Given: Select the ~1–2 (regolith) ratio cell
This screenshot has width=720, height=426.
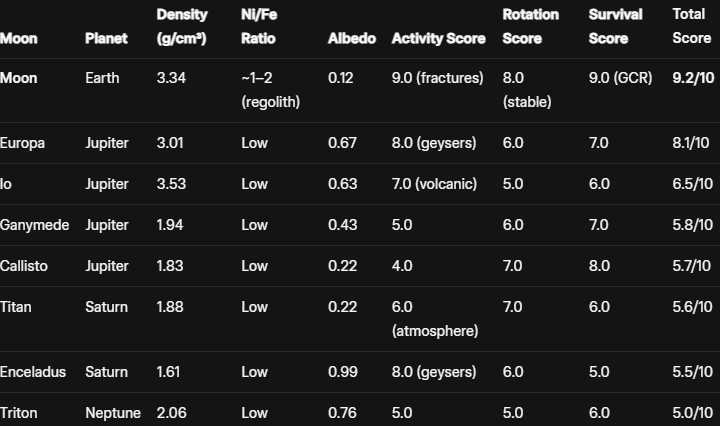Looking at the screenshot, I should [x=270, y=90].
